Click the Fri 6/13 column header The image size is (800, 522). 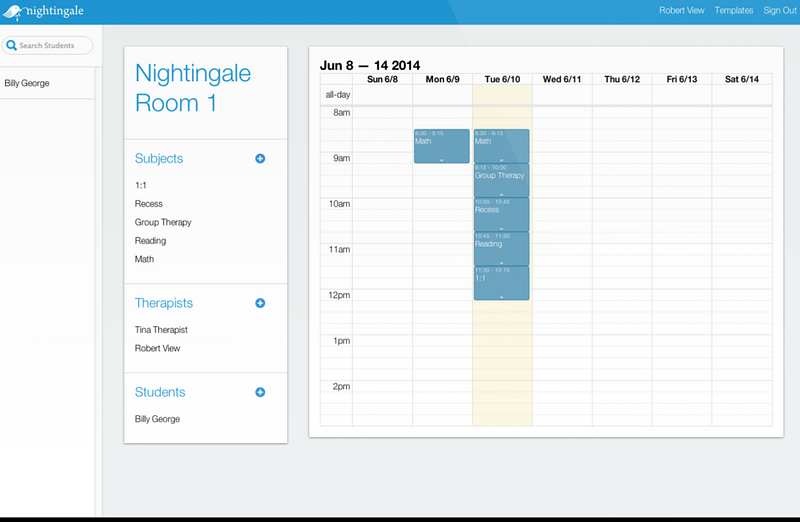[x=682, y=79]
